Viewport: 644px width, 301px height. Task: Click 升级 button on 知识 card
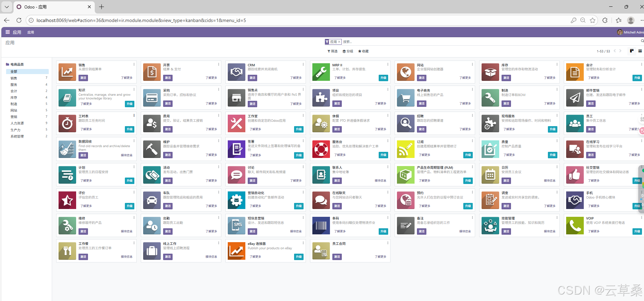coord(130,104)
